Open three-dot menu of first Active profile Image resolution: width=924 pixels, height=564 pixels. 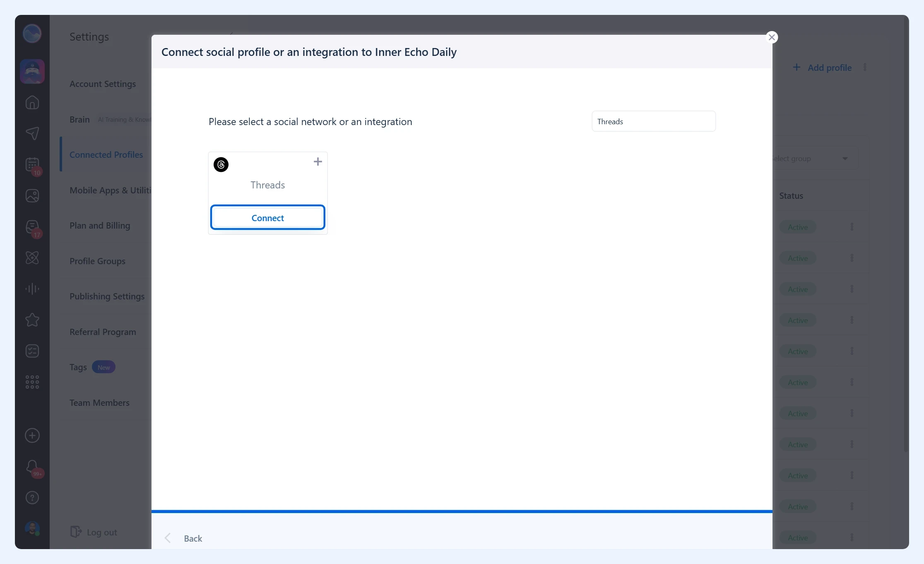tap(852, 227)
